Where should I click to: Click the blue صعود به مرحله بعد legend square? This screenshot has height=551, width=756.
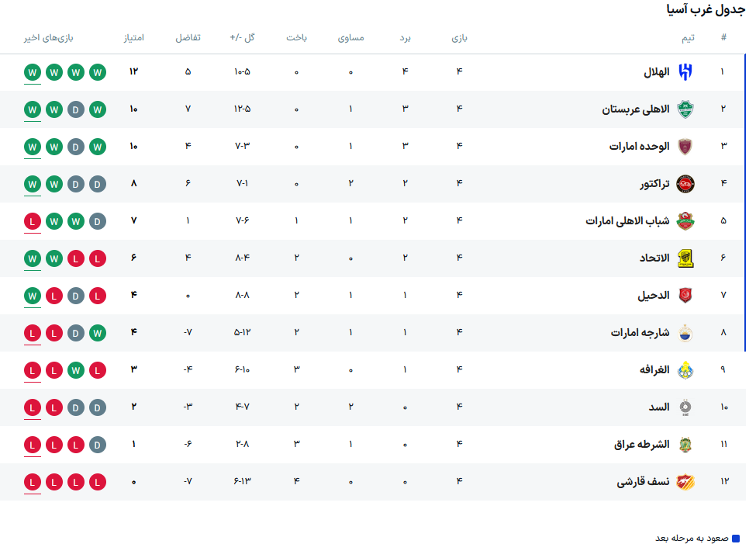736,539
